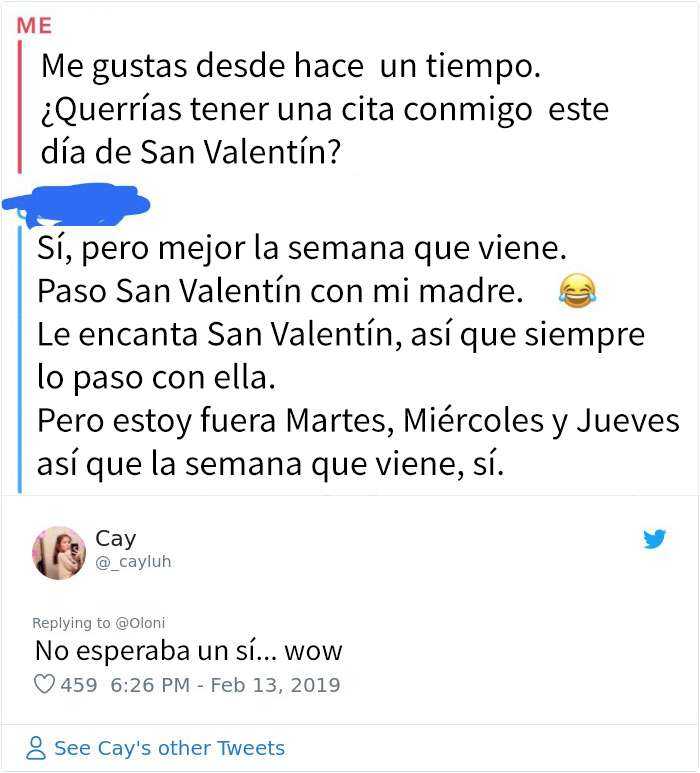Click See Cay's other Tweets
Image resolution: width=700 pixels, height=773 pixels.
click(169, 748)
